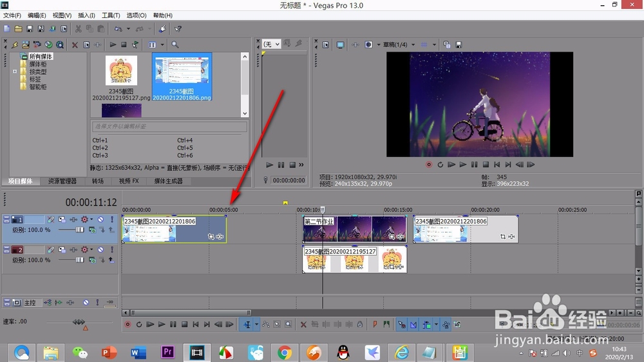Click the playback rate scrub slider
644x362 pixels.
click(79, 321)
